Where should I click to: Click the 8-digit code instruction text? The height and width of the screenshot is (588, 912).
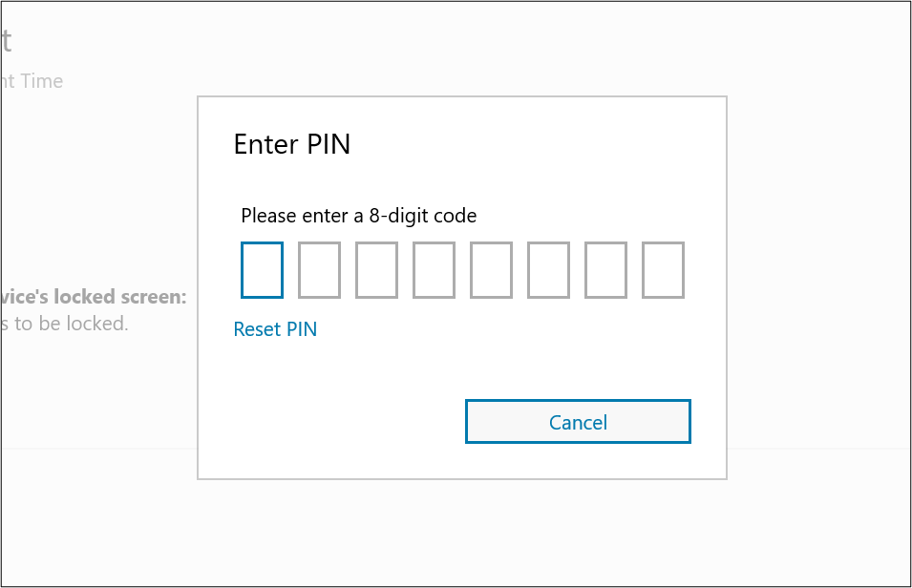pyautogui.click(x=358, y=216)
